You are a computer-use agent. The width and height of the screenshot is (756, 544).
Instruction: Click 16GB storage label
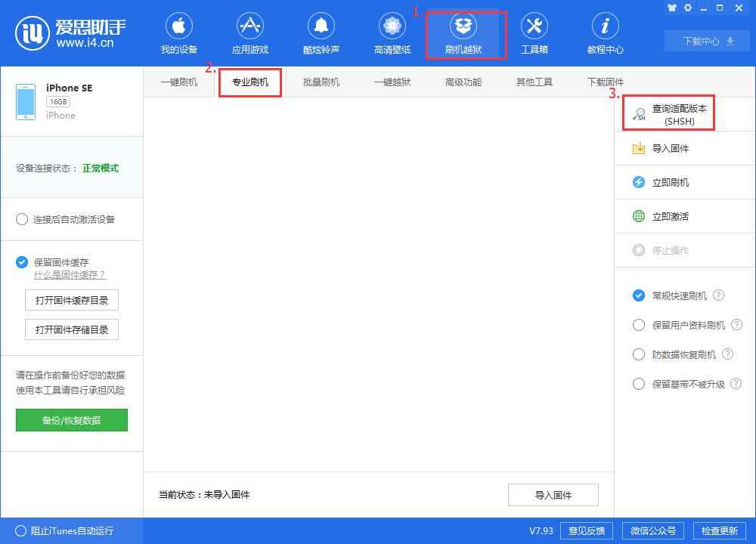[58, 102]
